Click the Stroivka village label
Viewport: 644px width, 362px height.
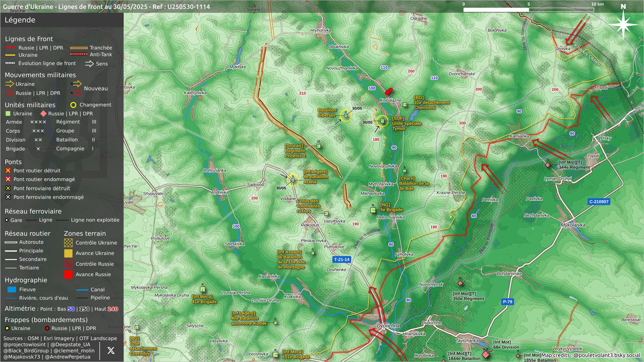coord(562,49)
